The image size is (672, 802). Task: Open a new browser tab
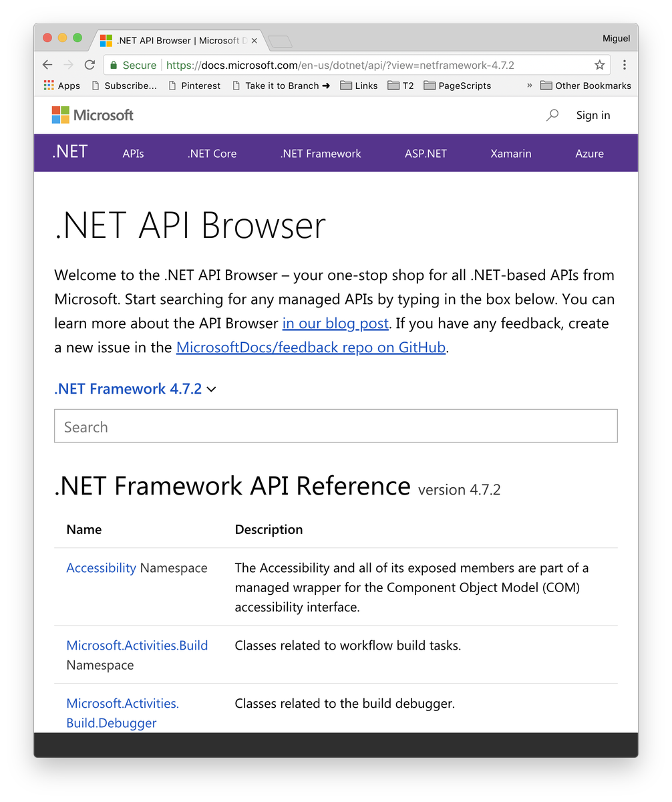pyautogui.click(x=280, y=41)
